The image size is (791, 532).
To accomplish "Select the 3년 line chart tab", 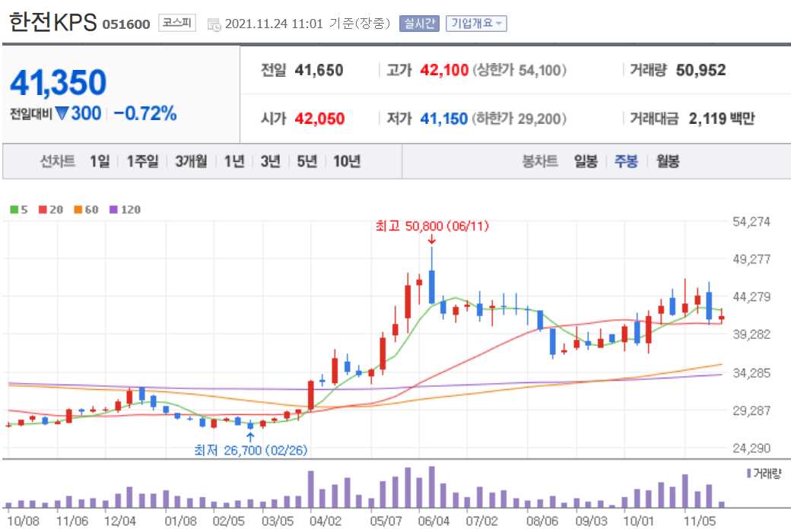I will [271, 161].
